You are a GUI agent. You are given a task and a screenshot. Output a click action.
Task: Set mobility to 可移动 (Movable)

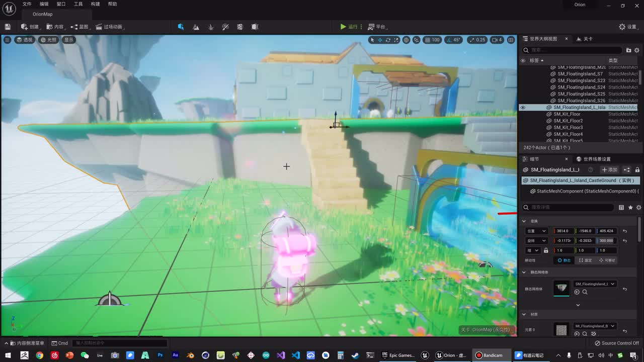[x=608, y=260]
